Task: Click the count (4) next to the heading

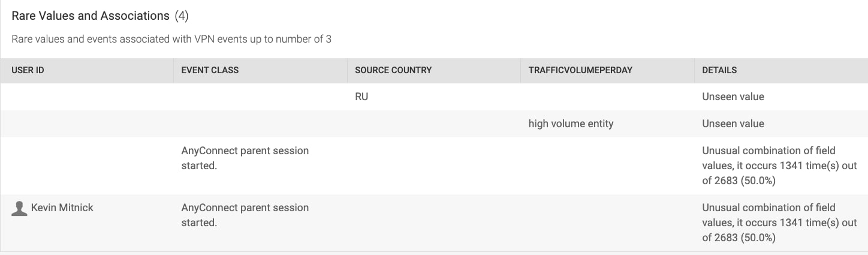Action: click(182, 16)
